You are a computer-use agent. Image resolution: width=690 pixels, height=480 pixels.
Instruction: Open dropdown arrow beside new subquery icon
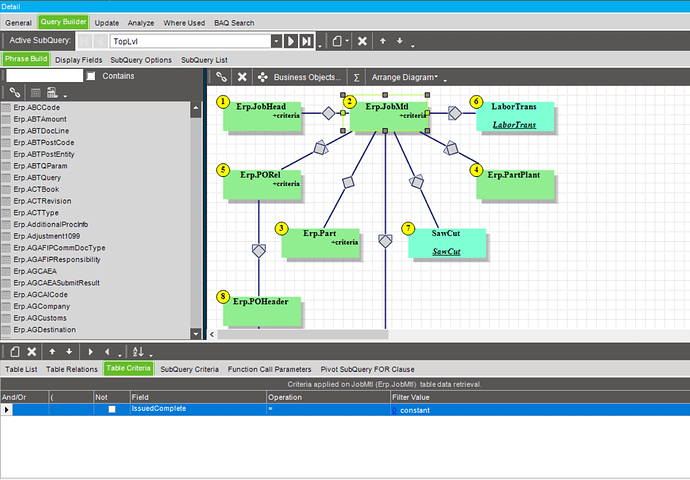point(347,41)
